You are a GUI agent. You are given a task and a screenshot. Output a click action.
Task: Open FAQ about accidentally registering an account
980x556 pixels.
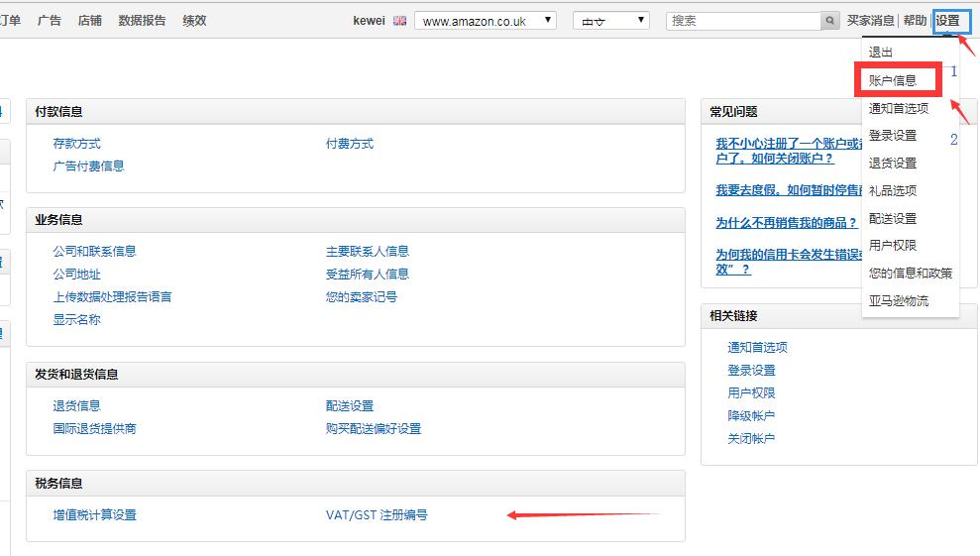[789, 151]
